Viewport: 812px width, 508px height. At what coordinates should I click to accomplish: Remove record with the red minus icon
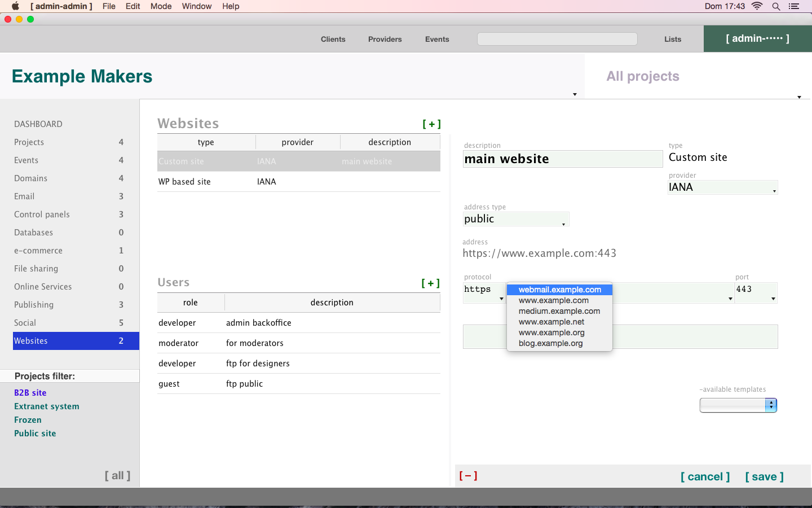[468, 476]
